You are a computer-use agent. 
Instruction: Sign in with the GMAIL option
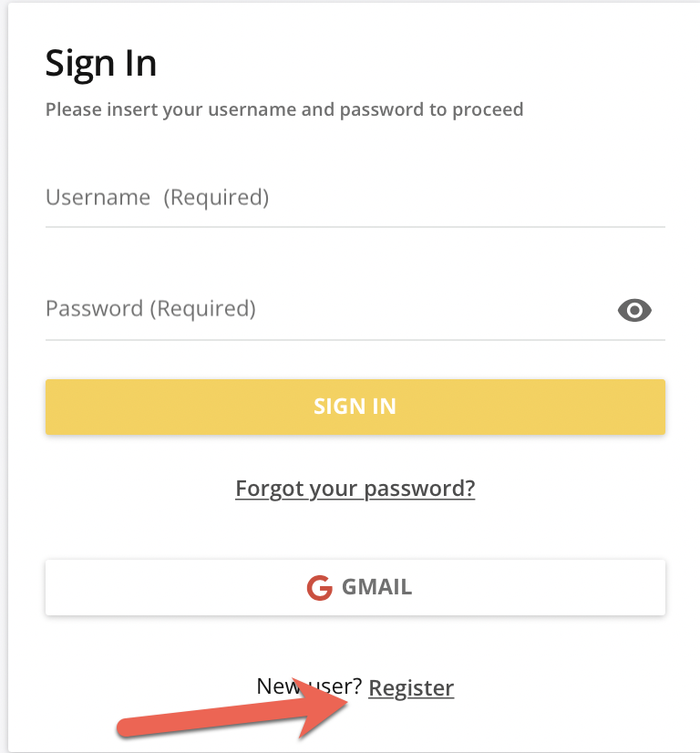[x=355, y=587]
